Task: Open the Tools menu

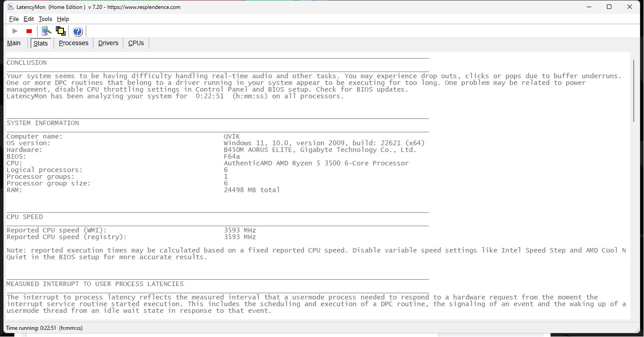Action: coord(45,19)
